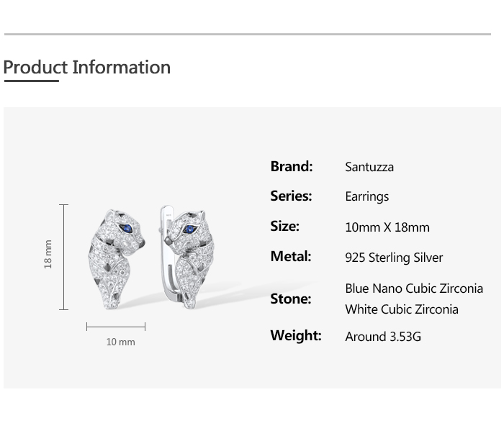Select the Santuzza brand name
Viewport: 504px width, 423px height.
(x=369, y=167)
